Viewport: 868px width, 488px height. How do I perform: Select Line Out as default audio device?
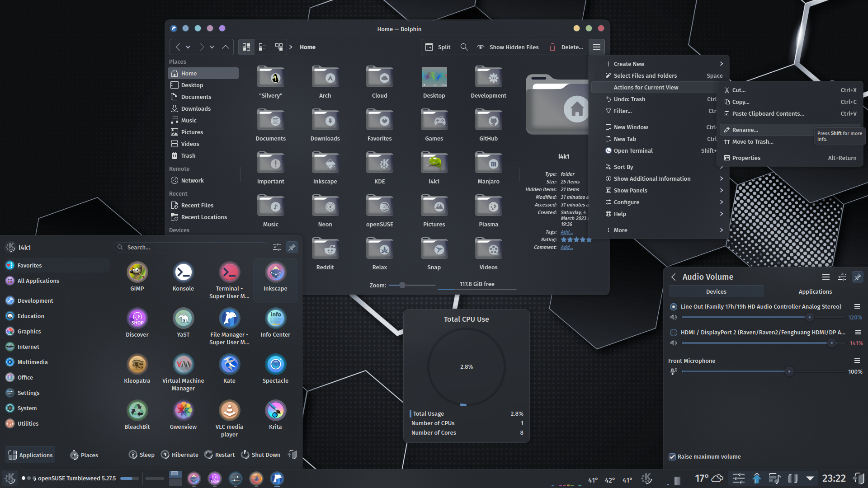pyautogui.click(x=674, y=306)
